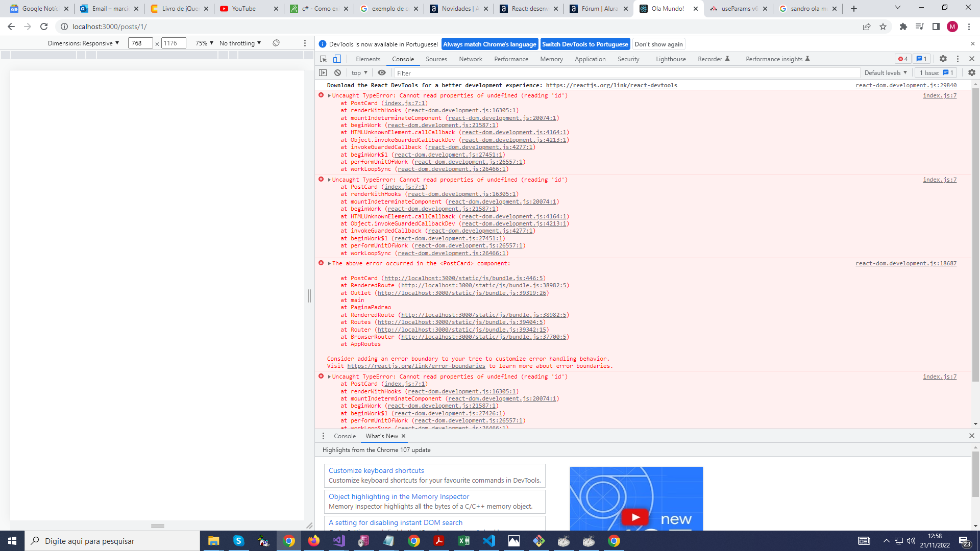
Task: Click the console Filter input field
Action: (627, 73)
